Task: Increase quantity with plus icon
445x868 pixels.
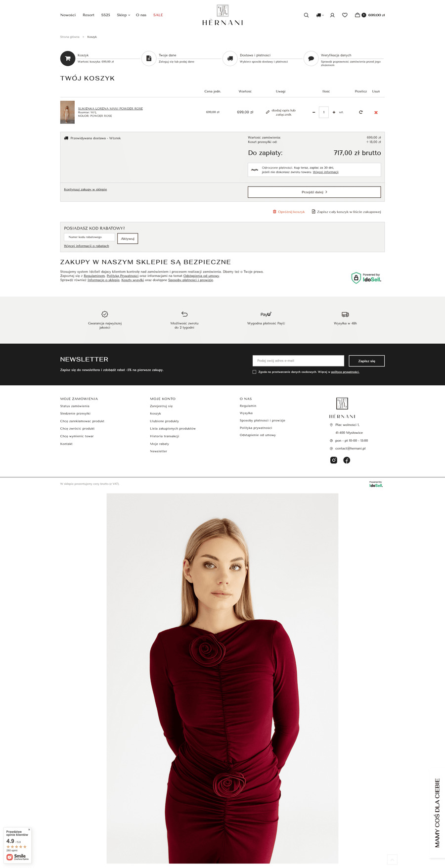Action: coord(334,112)
